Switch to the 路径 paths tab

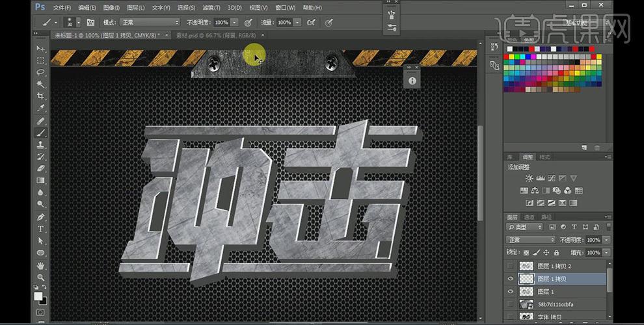(x=546, y=216)
